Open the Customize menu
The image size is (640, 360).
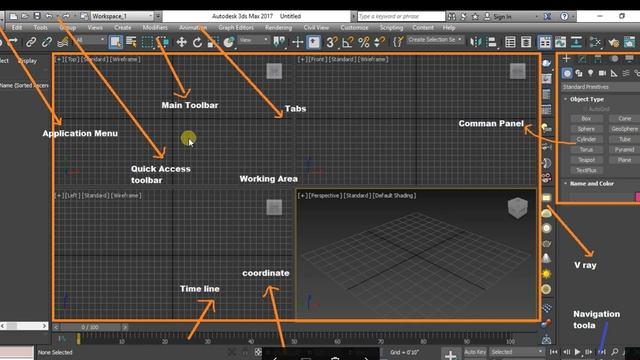click(354, 27)
